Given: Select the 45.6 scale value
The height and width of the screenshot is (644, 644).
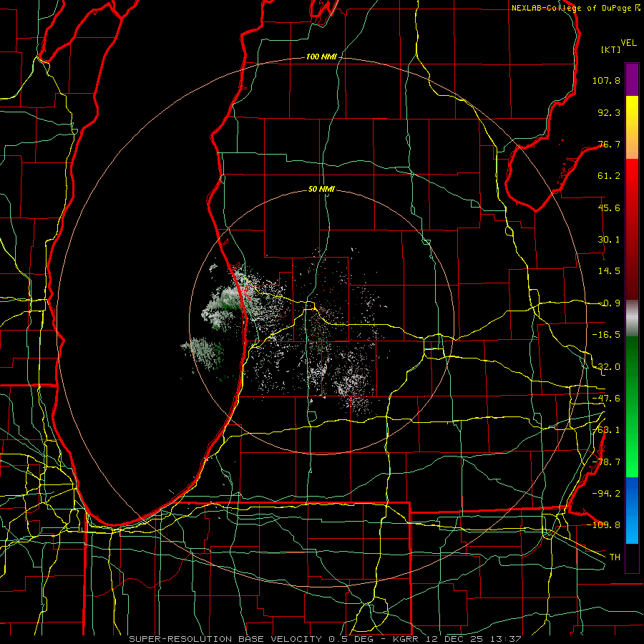Looking at the screenshot, I should pos(609,208).
